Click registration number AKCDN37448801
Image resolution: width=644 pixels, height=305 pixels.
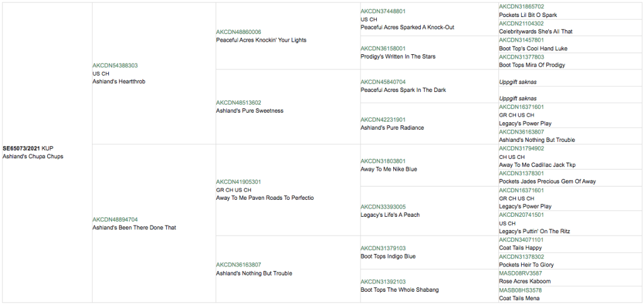coord(382,11)
